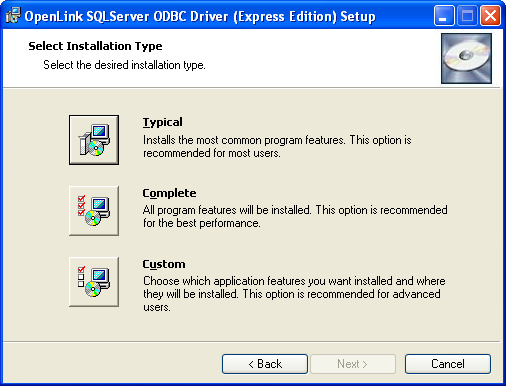The height and width of the screenshot is (386, 506).
Task: Click the installer icon in the title bar
Action: tap(13, 15)
